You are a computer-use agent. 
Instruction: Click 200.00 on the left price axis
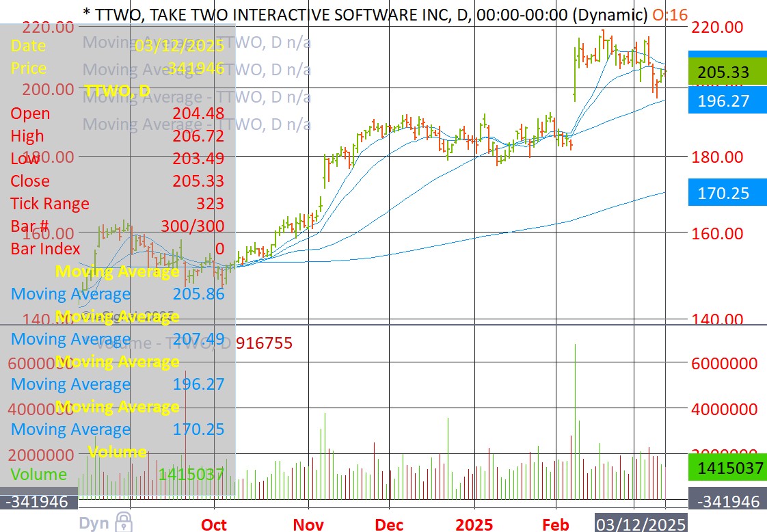(48, 90)
